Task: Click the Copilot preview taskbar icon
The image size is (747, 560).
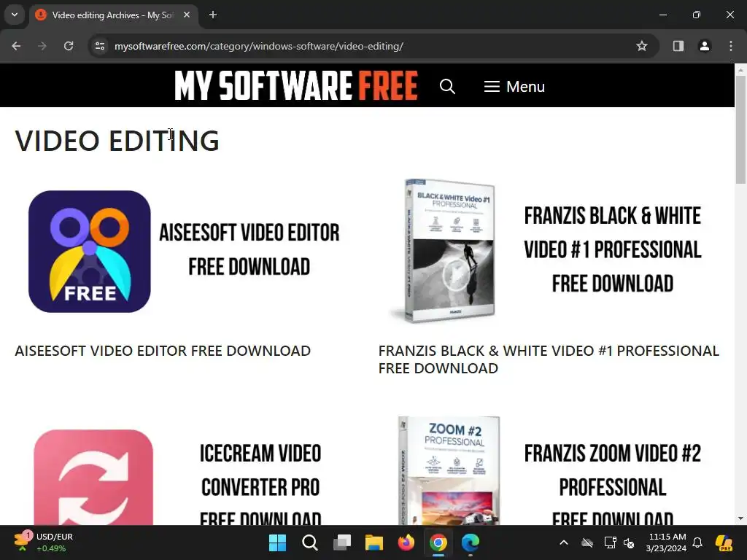Action: (x=724, y=542)
